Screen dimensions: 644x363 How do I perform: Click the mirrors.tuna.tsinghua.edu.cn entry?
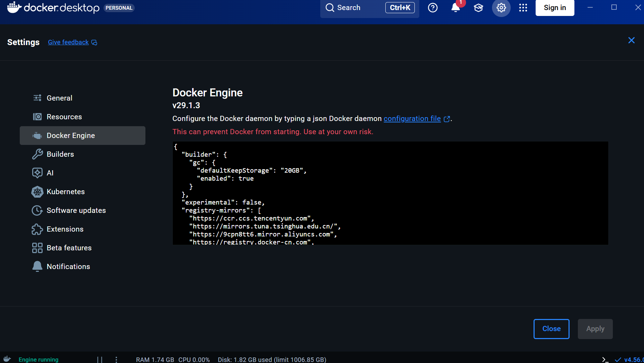point(265,226)
